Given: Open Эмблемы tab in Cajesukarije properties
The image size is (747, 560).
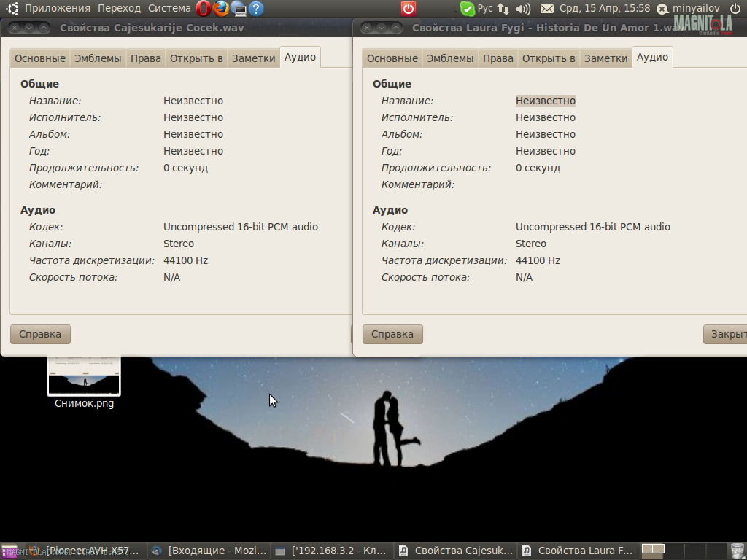Looking at the screenshot, I should tap(98, 58).
